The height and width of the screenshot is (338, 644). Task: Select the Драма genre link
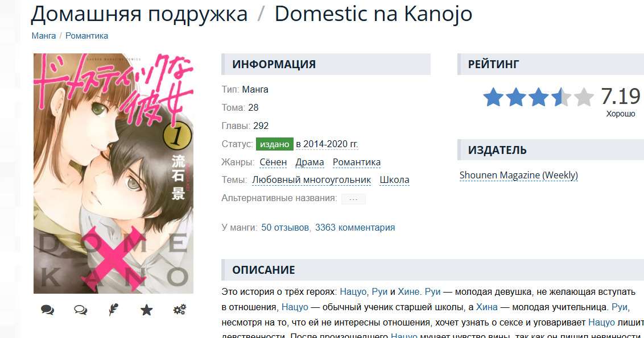point(309,162)
